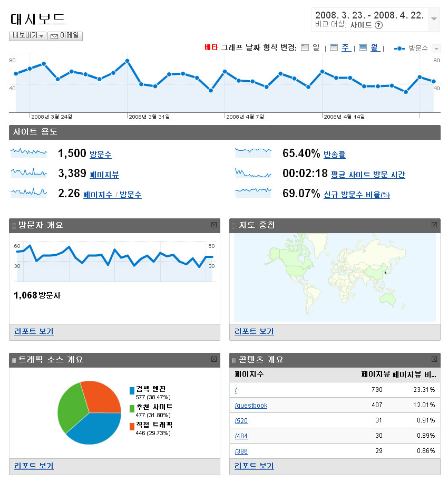Click the orange 직접 트래픽 legend swatch

[132, 426]
